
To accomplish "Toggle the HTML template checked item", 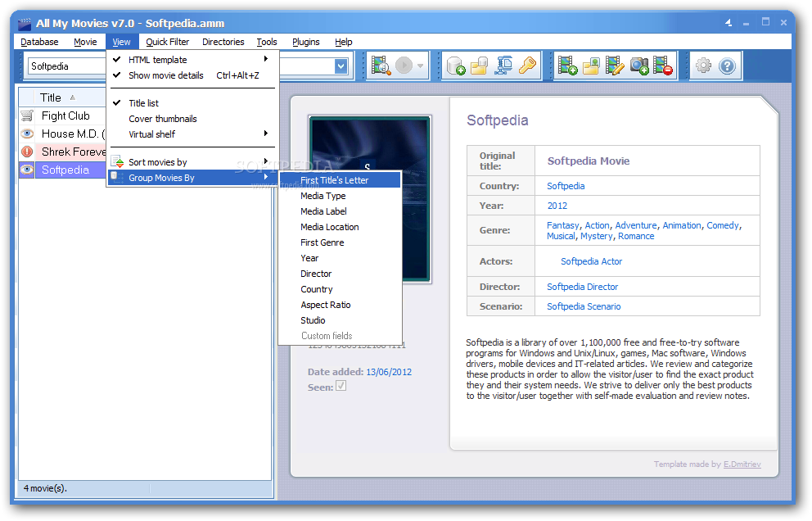I will click(192, 60).
